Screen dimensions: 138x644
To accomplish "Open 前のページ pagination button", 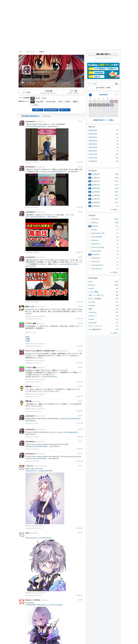I will click(38, 110).
